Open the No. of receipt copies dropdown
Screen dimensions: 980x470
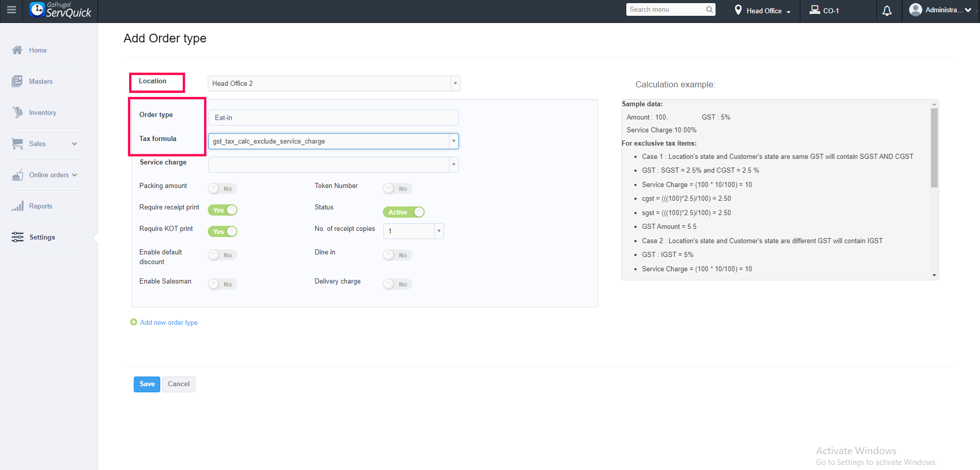pos(413,231)
